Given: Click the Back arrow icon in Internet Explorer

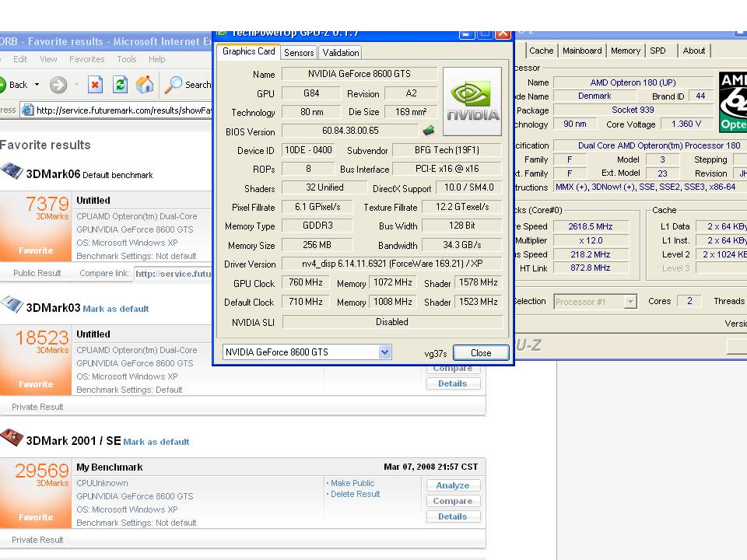Looking at the screenshot, I should (x=2, y=85).
